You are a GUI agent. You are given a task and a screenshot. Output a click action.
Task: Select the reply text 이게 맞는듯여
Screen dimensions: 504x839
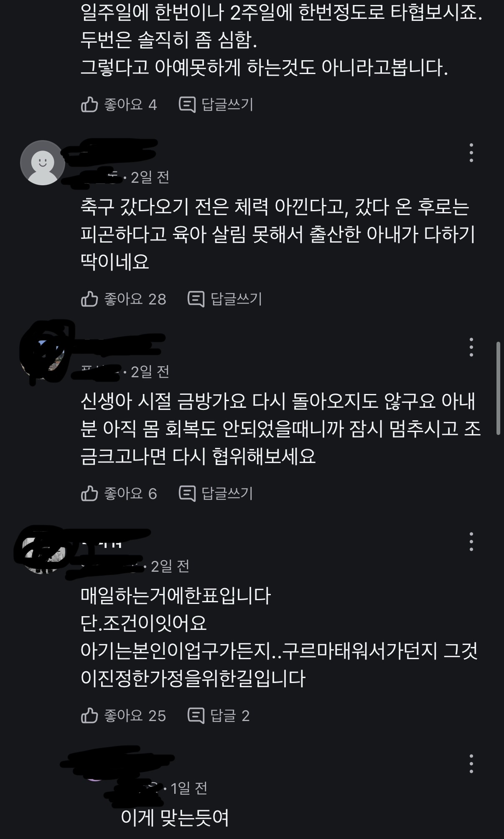click(x=175, y=817)
